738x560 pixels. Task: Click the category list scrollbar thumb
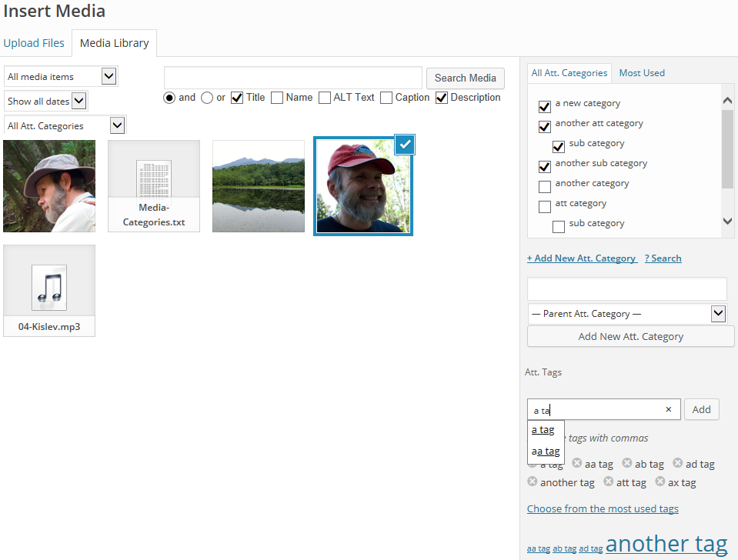pyautogui.click(x=727, y=149)
